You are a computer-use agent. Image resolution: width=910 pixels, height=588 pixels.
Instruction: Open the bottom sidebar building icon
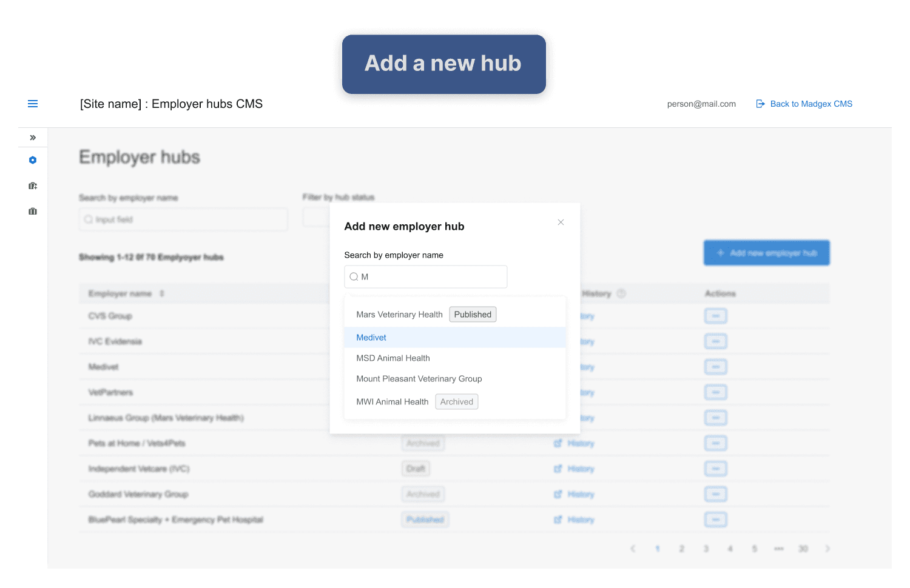(x=33, y=211)
